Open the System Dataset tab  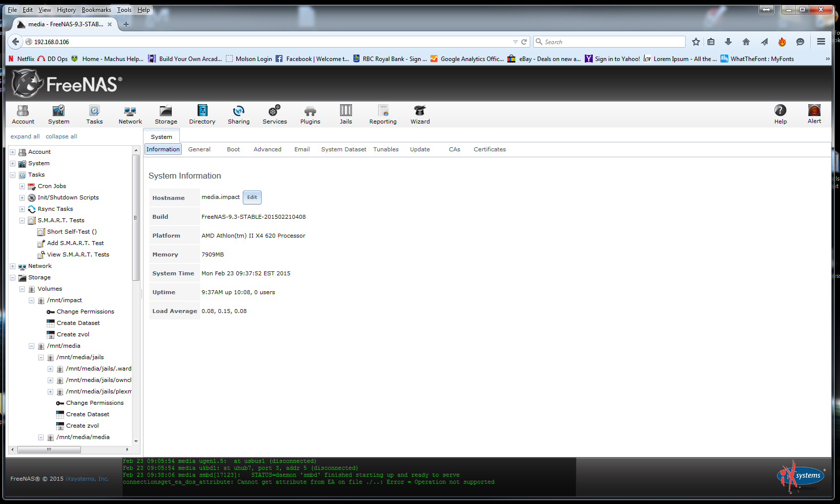click(x=344, y=149)
